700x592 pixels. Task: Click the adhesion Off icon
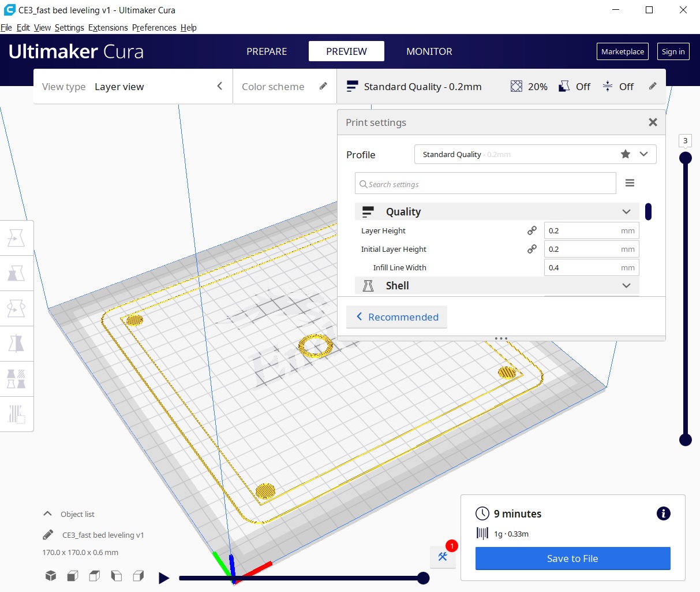click(608, 87)
